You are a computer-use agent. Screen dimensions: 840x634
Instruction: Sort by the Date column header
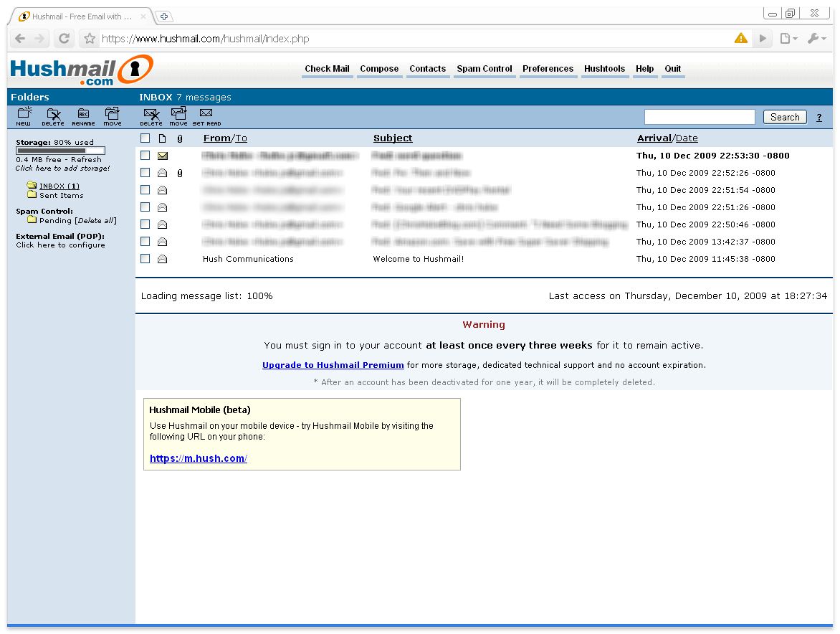click(x=687, y=138)
